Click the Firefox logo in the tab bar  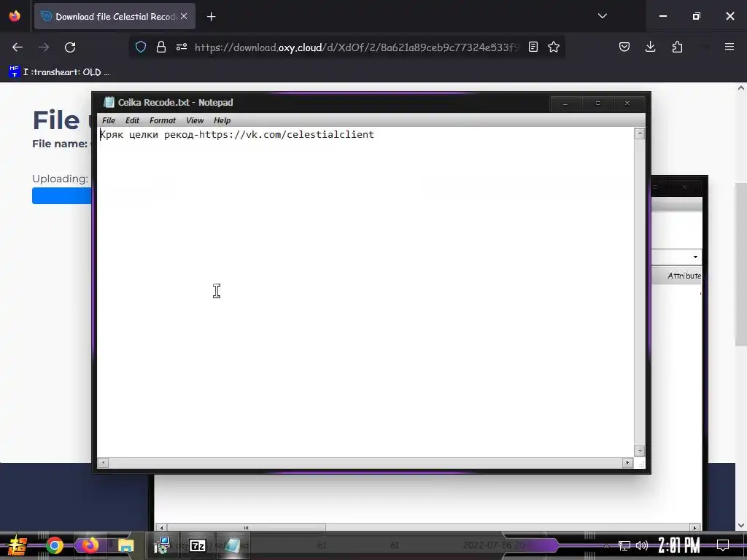[x=15, y=16]
